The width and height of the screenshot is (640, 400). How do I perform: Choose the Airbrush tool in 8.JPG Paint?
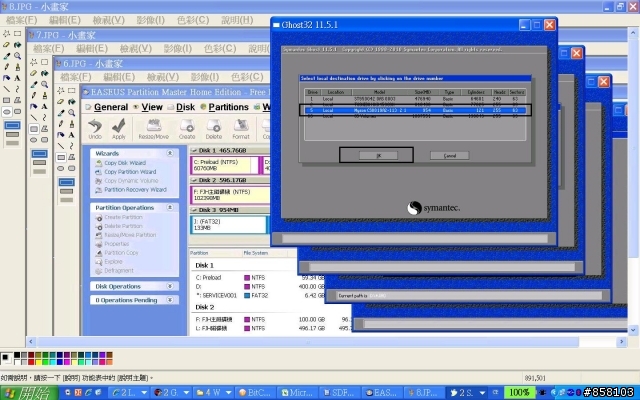click(7, 78)
